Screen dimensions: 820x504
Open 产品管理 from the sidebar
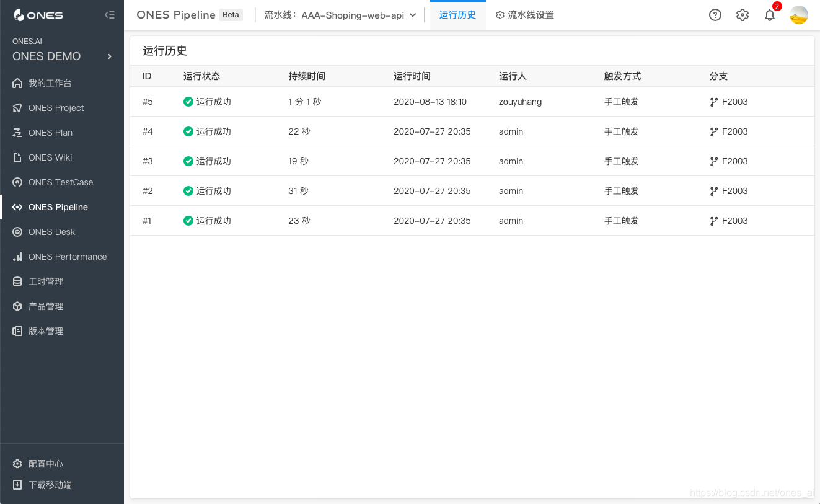click(x=62, y=306)
